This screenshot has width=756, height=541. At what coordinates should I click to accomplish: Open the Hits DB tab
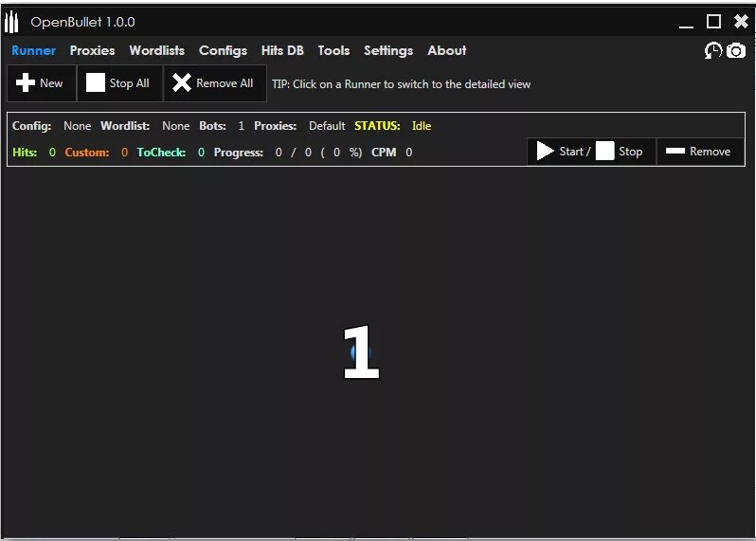tap(282, 50)
